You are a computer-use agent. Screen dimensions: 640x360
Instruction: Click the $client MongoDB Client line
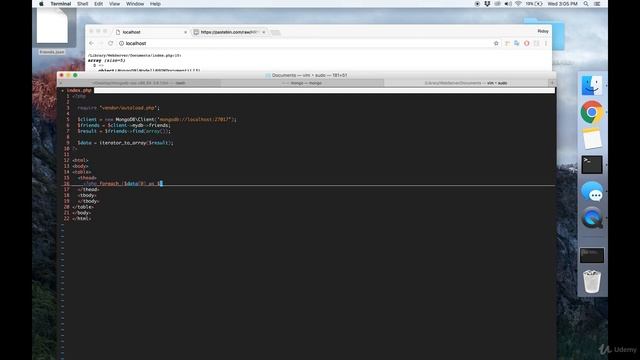point(157,120)
